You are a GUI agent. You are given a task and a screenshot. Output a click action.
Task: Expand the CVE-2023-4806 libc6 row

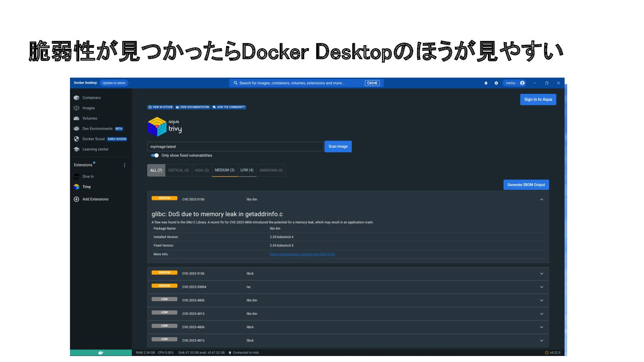[x=541, y=327]
